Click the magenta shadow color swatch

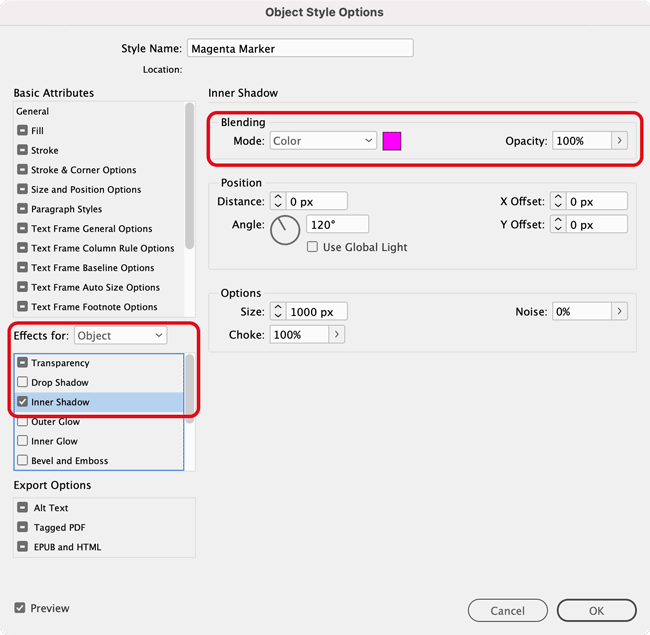pyautogui.click(x=392, y=141)
